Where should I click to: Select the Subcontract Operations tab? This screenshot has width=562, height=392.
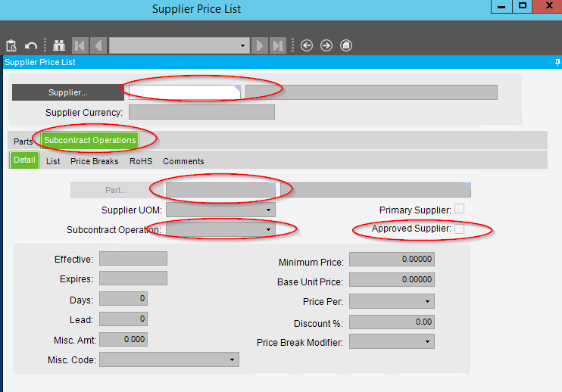[x=89, y=140]
